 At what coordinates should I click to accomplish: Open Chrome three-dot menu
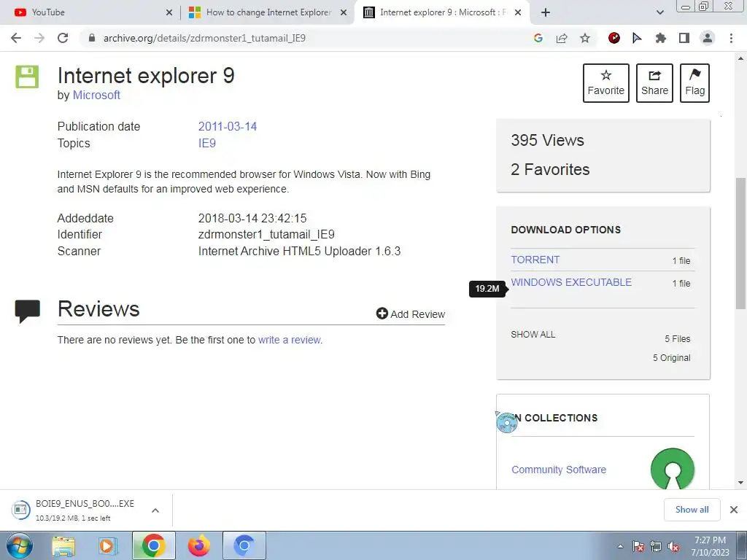(x=731, y=38)
